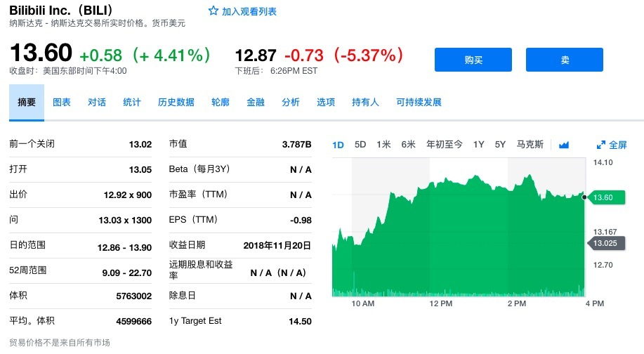Open the chart type area icon
The width and height of the screenshot is (644, 354).
point(564,145)
